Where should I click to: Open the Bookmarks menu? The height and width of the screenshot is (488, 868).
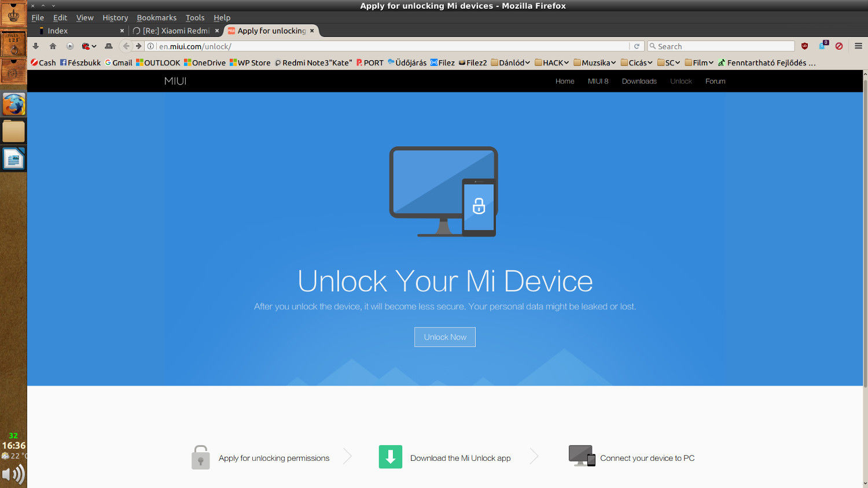156,18
